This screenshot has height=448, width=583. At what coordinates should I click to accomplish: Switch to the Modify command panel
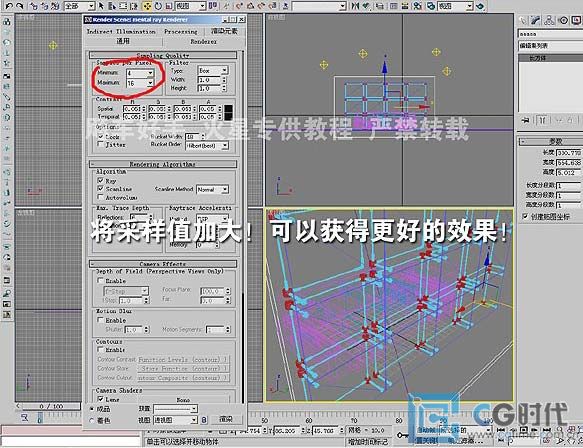click(536, 20)
